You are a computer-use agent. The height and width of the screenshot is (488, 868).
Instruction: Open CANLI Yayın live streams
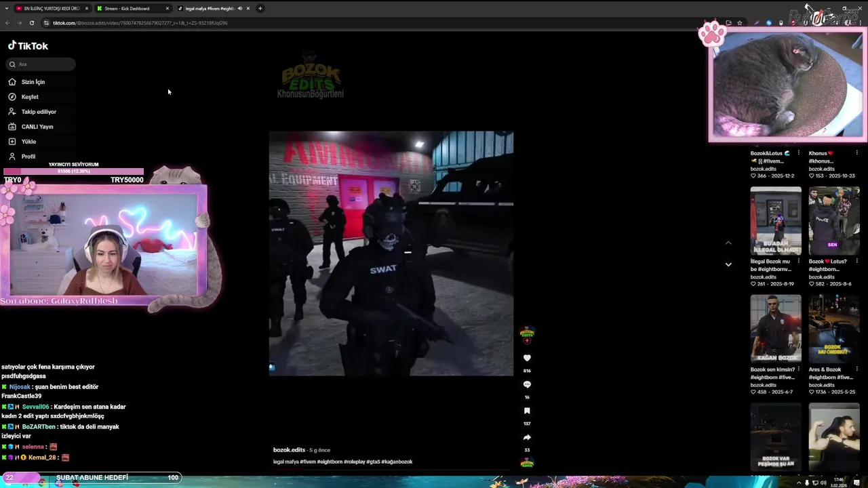click(37, 127)
